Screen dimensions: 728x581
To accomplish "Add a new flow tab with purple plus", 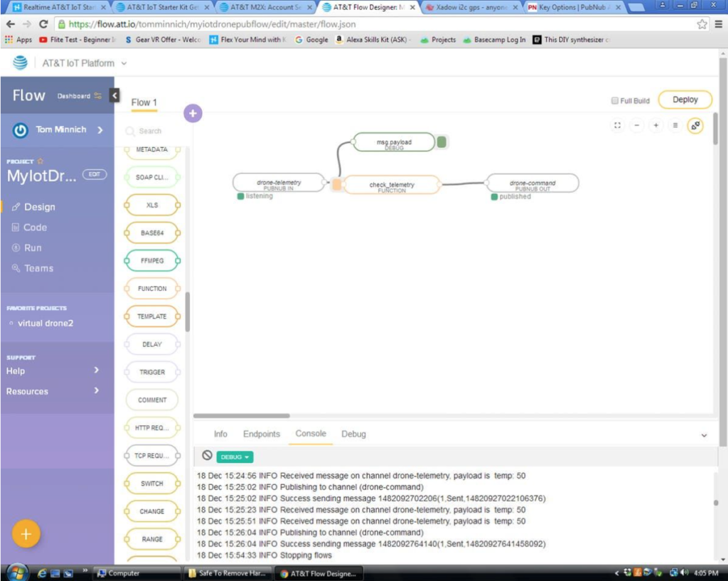I will pos(193,113).
